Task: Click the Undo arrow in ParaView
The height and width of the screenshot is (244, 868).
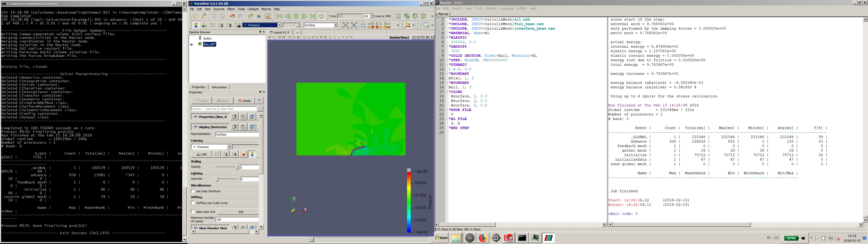Action: [232, 16]
